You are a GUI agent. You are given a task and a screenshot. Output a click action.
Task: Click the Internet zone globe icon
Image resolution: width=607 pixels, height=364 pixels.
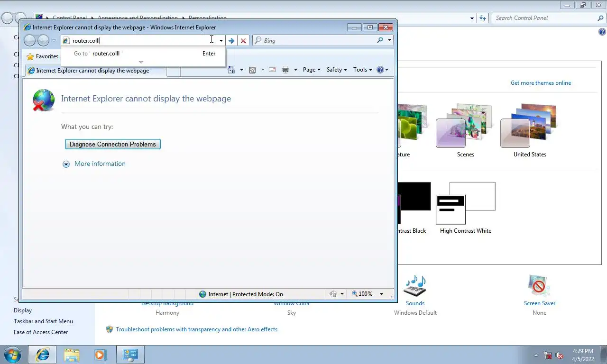click(x=203, y=294)
